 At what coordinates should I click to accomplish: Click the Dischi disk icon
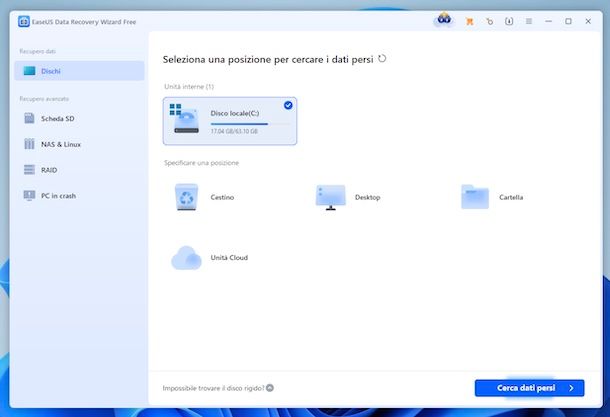point(30,71)
